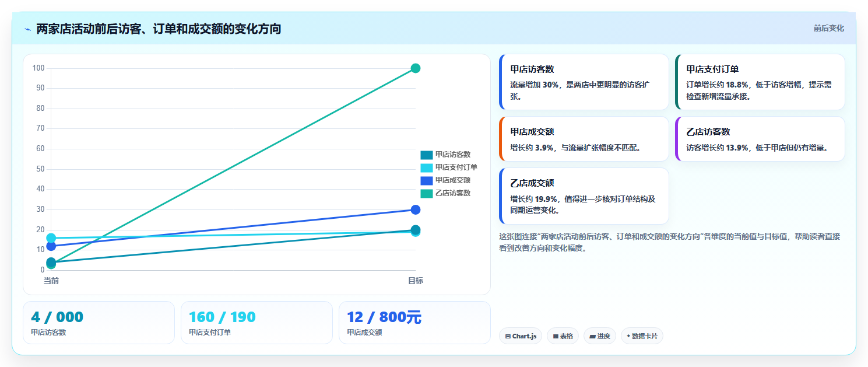Click the blue 目标 data point at 30
Image resolution: width=868 pixels, height=367 pixels.
(x=416, y=209)
